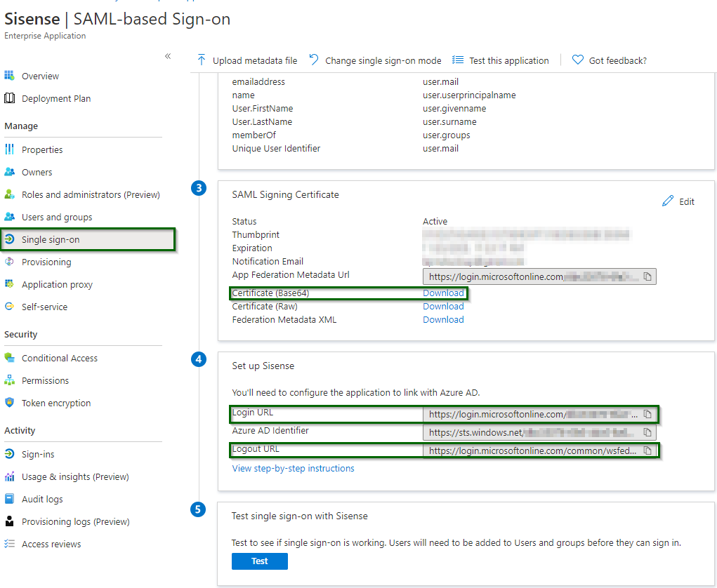Image resolution: width=717 pixels, height=588 pixels.
Task: Click the Usage & insights chart icon
Action: point(9,476)
